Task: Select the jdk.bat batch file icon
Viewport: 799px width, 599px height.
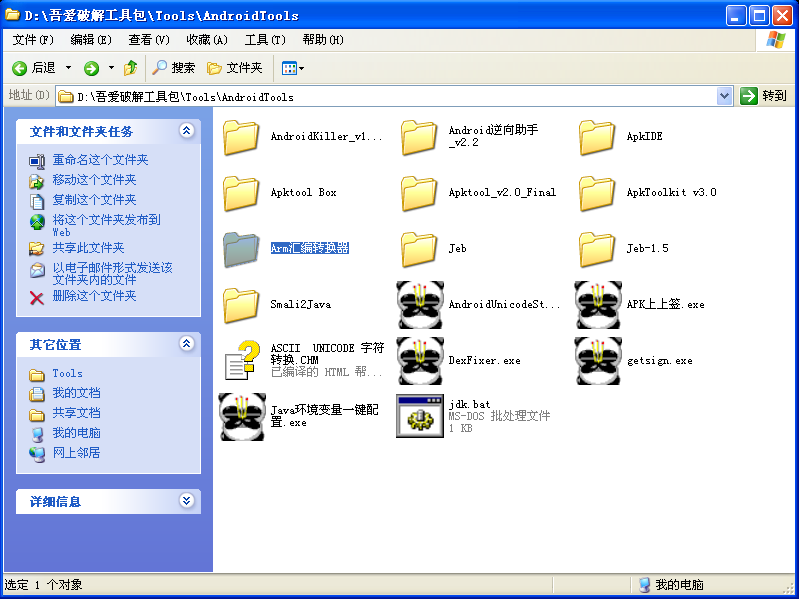Action: (x=420, y=417)
